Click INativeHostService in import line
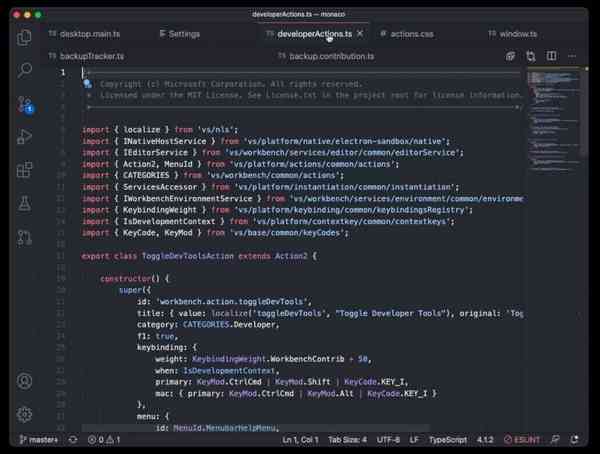This screenshot has width=600, height=454. [165, 141]
